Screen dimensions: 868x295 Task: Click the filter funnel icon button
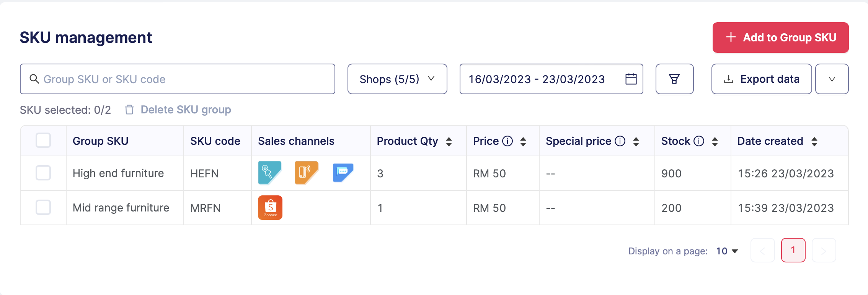674,79
